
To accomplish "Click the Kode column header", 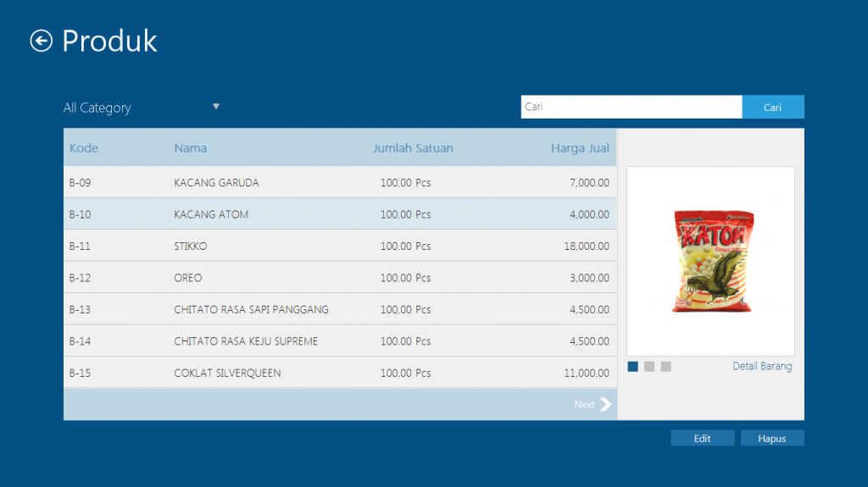I will (84, 148).
